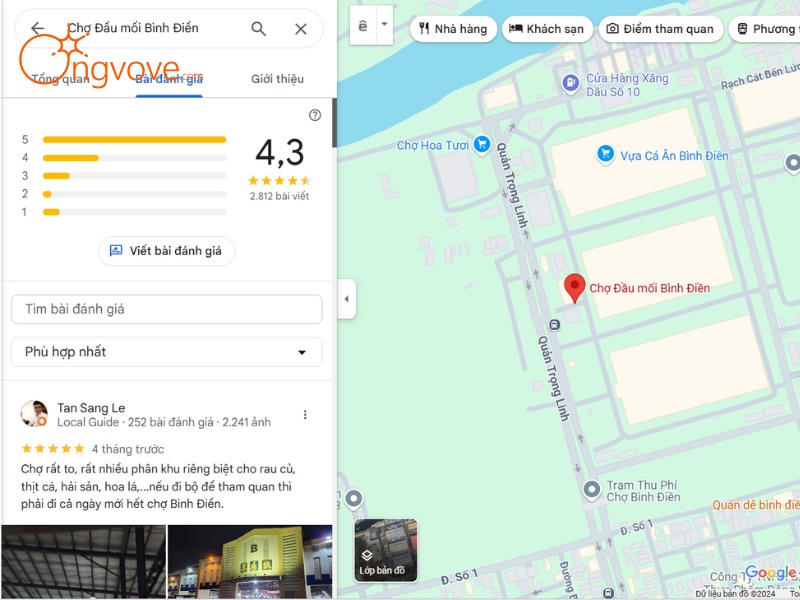The height and width of the screenshot is (600, 800).
Task: Go back with the arrow in search box
Action: [37, 28]
